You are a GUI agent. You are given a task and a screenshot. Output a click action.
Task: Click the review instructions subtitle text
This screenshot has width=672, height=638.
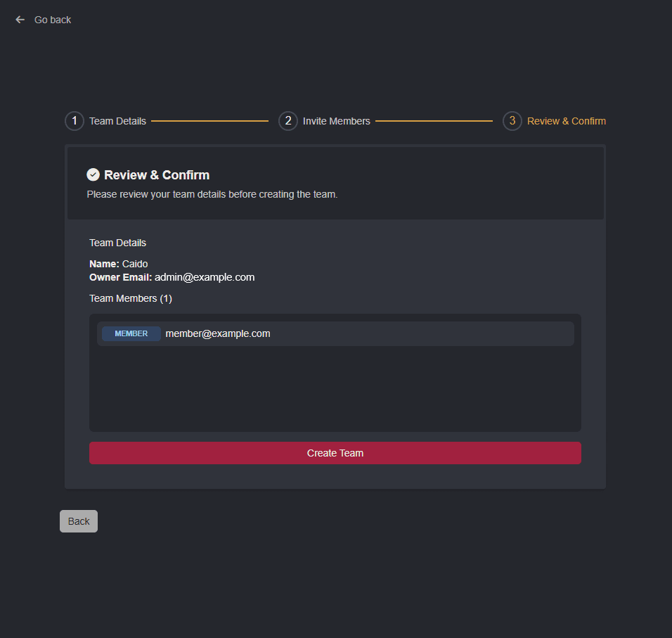(x=212, y=194)
